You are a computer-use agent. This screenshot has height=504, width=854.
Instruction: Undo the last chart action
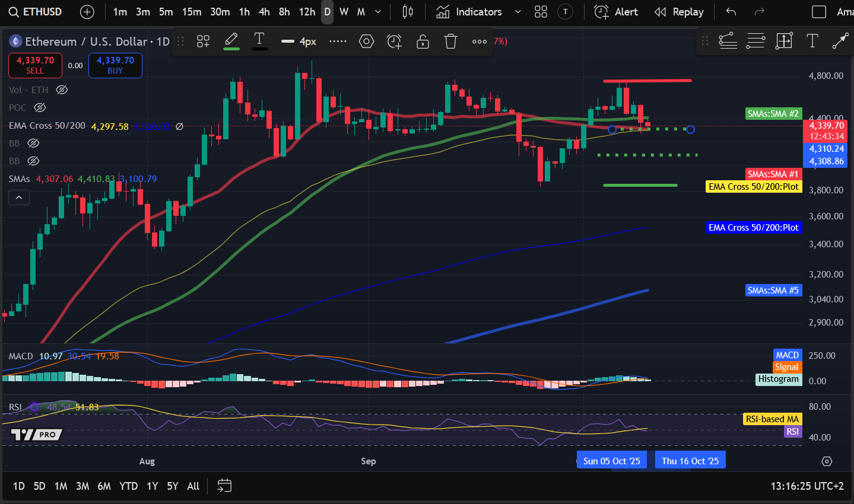pyautogui.click(x=731, y=12)
